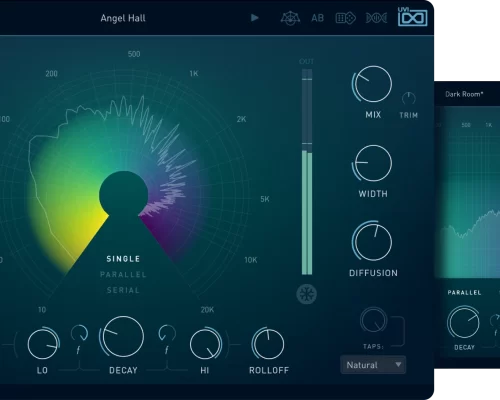
Task: Click the 10K frequency label on circular display
Action: (251, 260)
